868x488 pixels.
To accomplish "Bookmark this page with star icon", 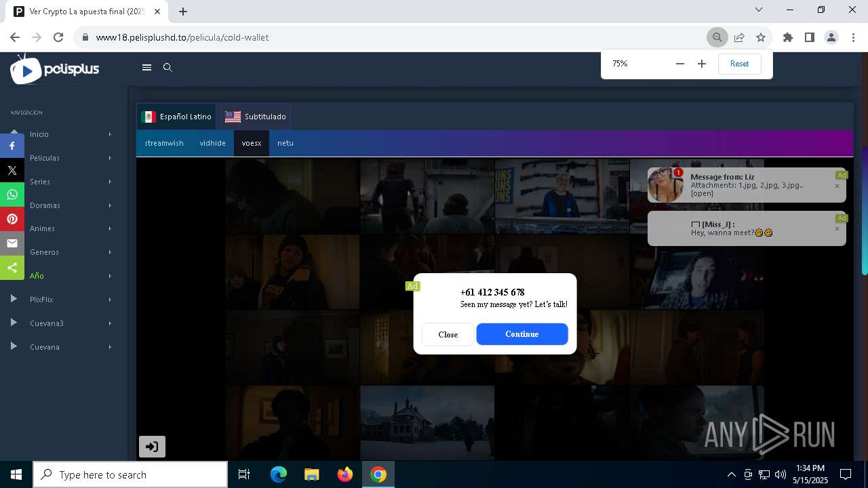I will (x=761, y=37).
